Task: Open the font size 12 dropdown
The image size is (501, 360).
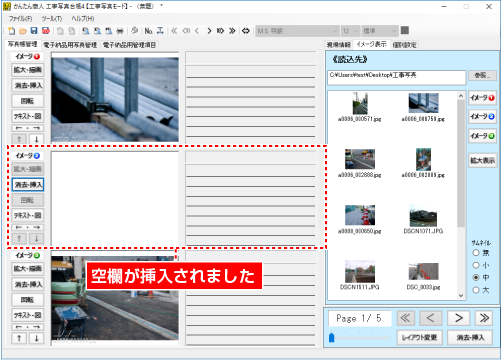Action: pos(350,31)
